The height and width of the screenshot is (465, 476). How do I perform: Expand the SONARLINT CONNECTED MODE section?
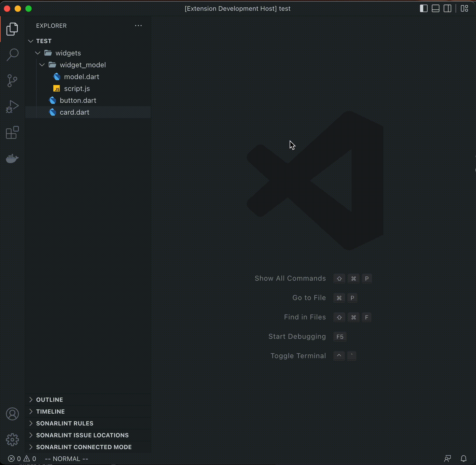[x=31, y=447]
